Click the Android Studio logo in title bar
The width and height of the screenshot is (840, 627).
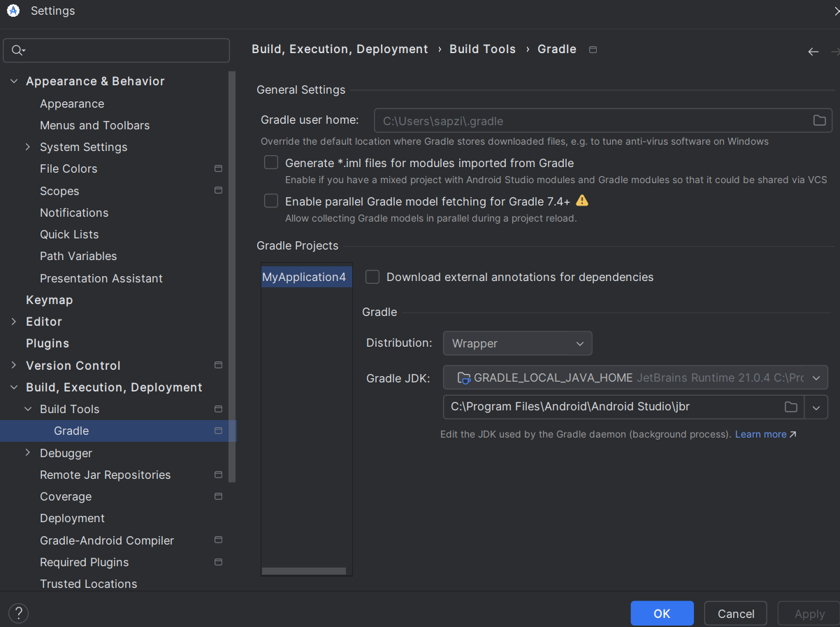(x=13, y=10)
